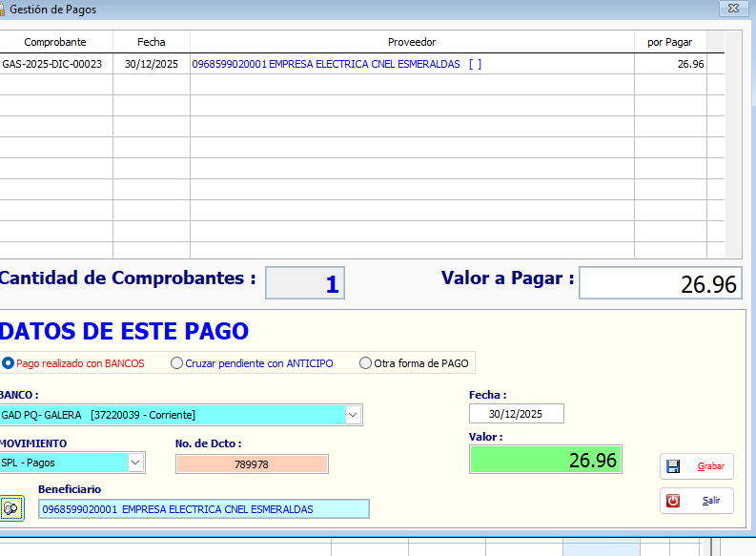The image size is (756, 556).
Task: Choose Cruzar pendiente con ANTICIPO option
Action: click(x=176, y=363)
